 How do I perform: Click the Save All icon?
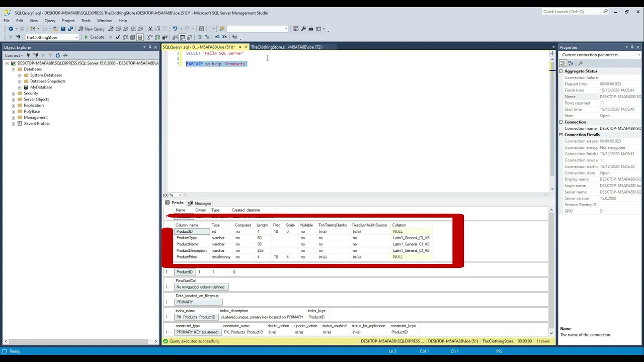[x=70, y=29]
